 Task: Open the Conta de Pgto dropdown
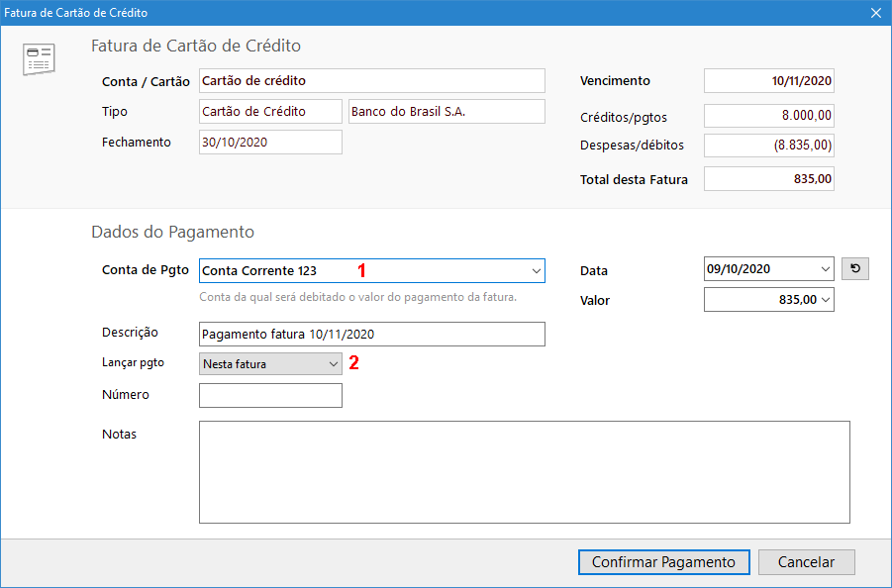[x=536, y=270]
